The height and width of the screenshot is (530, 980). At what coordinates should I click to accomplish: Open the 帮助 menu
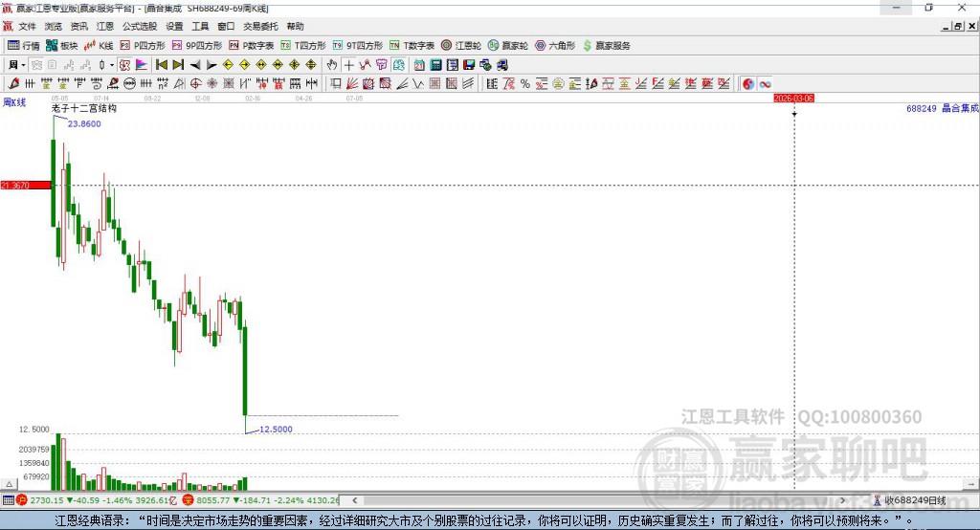(x=295, y=26)
